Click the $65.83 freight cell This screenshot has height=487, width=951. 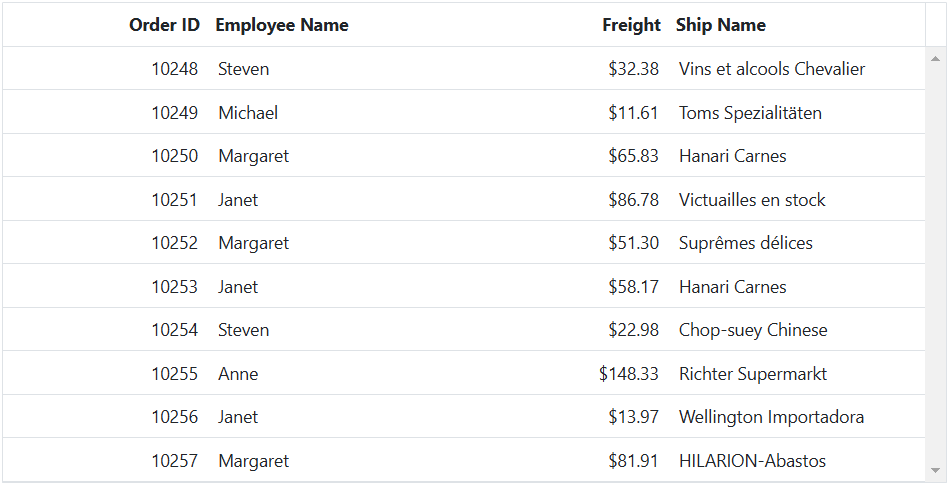tap(633, 156)
